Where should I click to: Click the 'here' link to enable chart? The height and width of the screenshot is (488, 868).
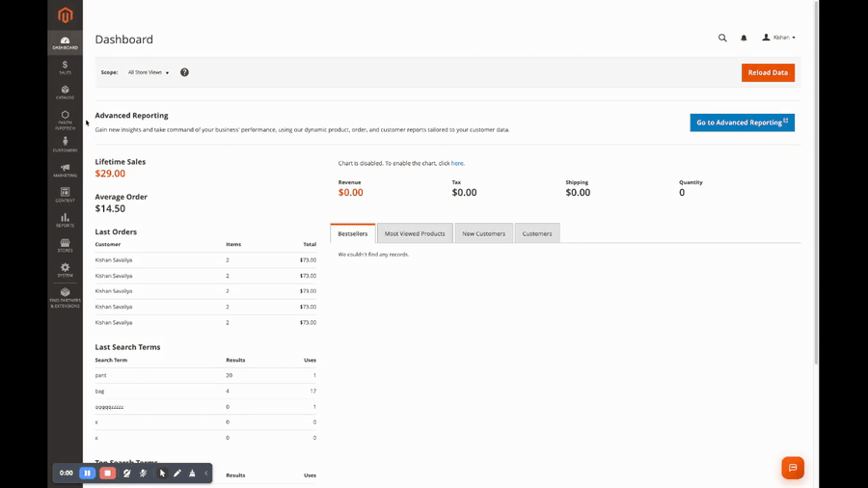(457, 163)
